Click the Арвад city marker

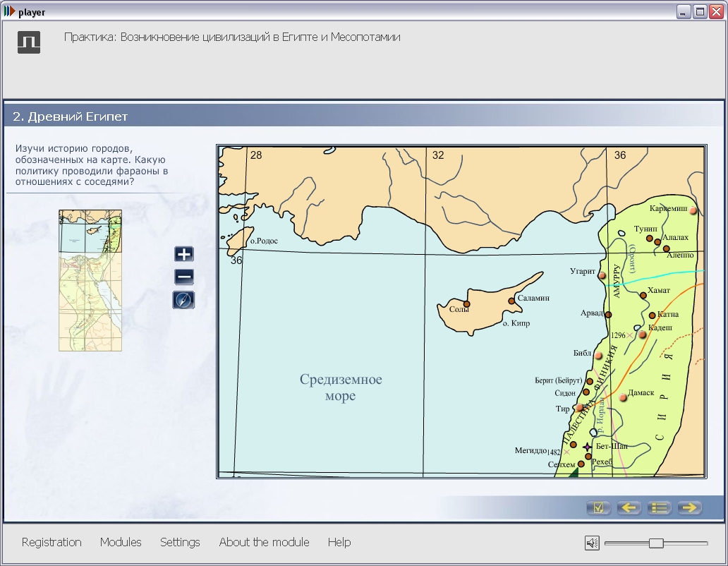tap(608, 315)
